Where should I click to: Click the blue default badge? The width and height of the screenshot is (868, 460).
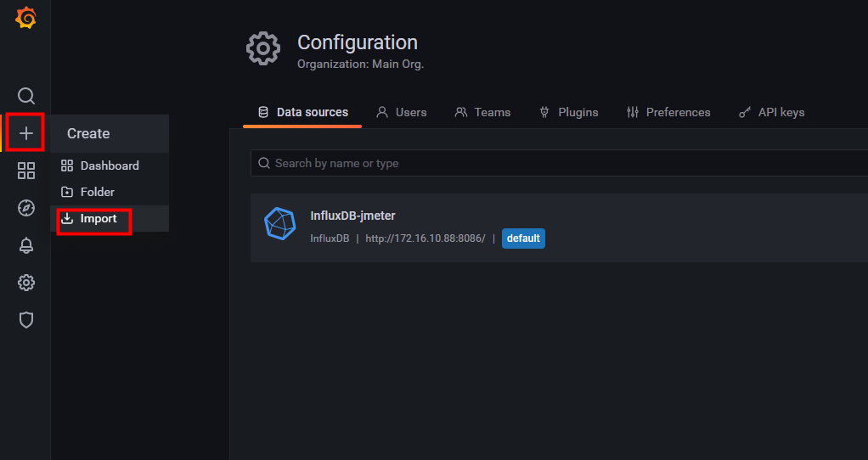pos(523,238)
